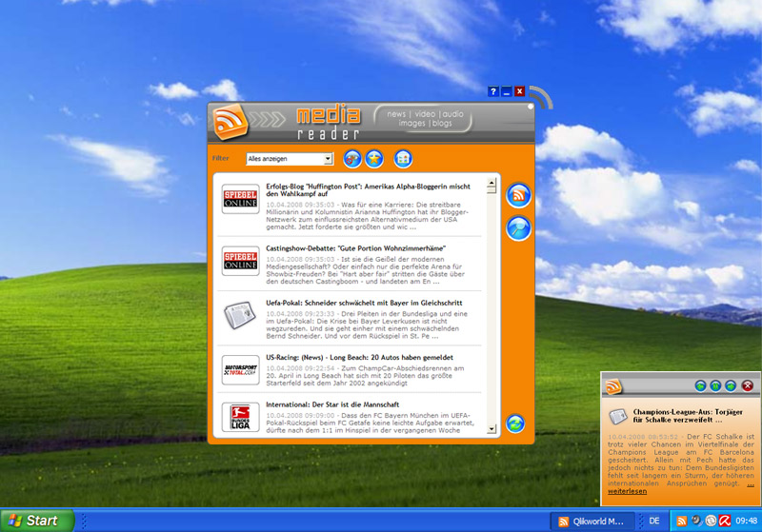This screenshot has width=762, height=532.
Task: Open headline 'Castingshow-Debatte: Gute Portion Wohnzimmerhäme'
Action: (355, 248)
